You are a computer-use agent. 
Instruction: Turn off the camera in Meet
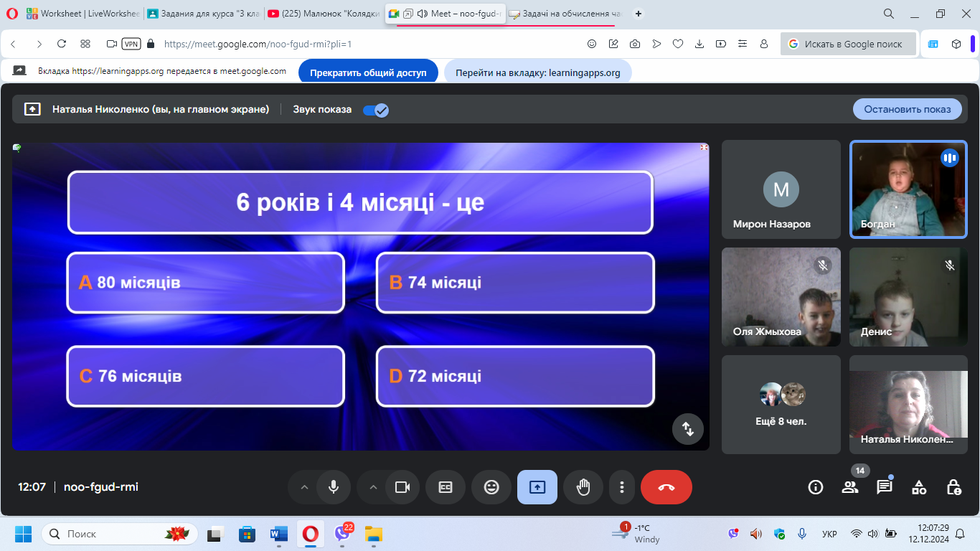point(402,487)
